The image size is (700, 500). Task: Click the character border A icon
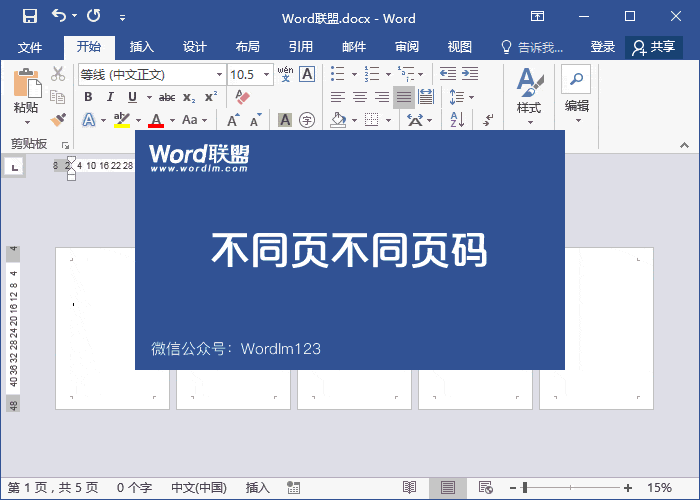[x=307, y=74]
